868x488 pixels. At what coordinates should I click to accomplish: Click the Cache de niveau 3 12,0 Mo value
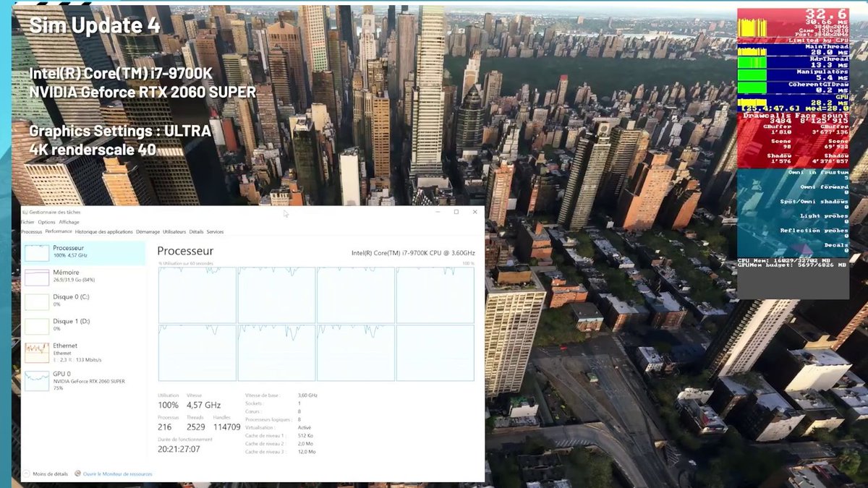pyautogui.click(x=307, y=451)
